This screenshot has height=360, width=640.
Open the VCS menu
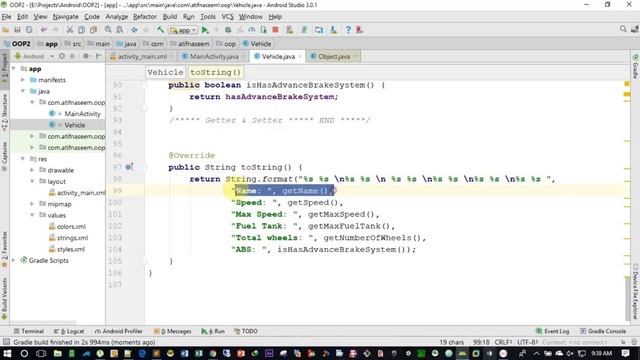227,17
